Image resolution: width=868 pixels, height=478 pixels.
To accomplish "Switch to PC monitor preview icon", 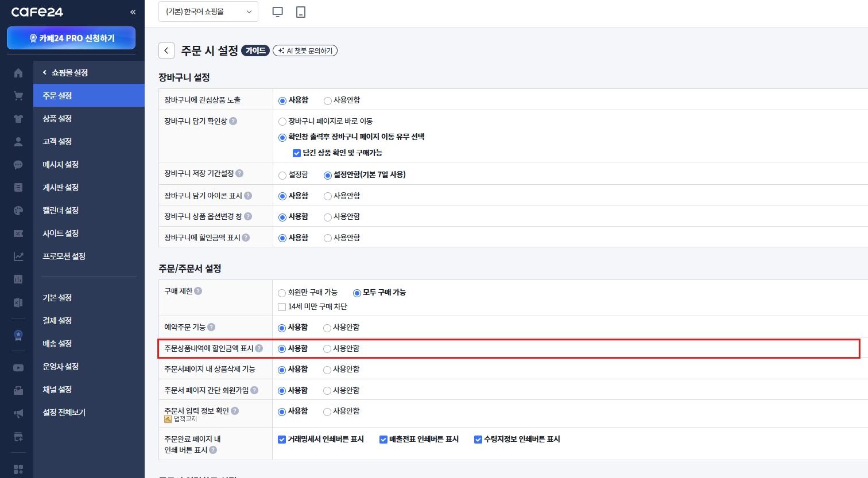I will (x=278, y=11).
